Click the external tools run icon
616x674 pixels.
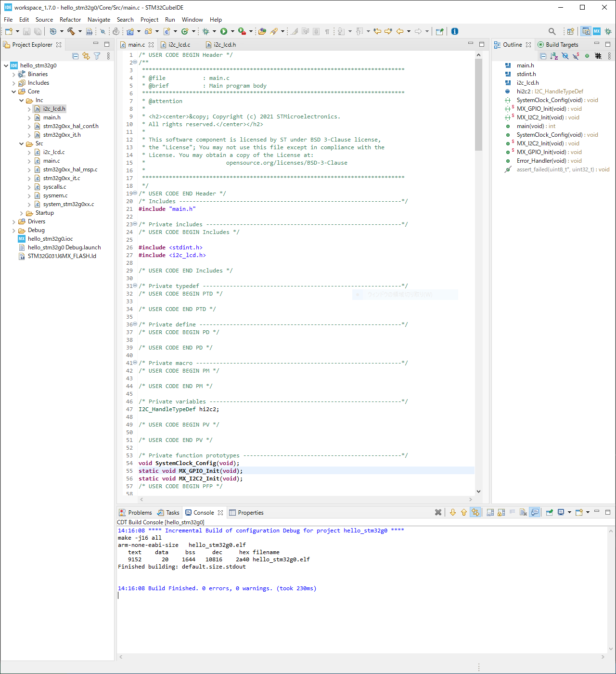(x=242, y=31)
